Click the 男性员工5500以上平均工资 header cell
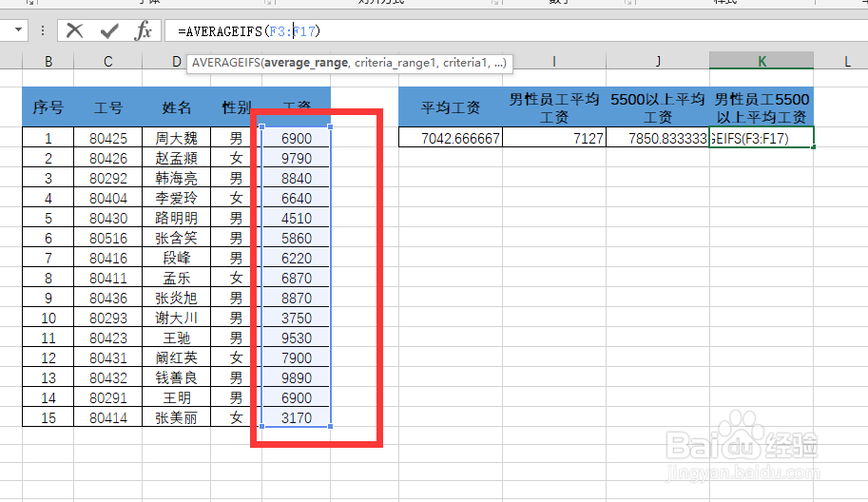The width and height of the screenshot is (868, 502). coord(762,107)
